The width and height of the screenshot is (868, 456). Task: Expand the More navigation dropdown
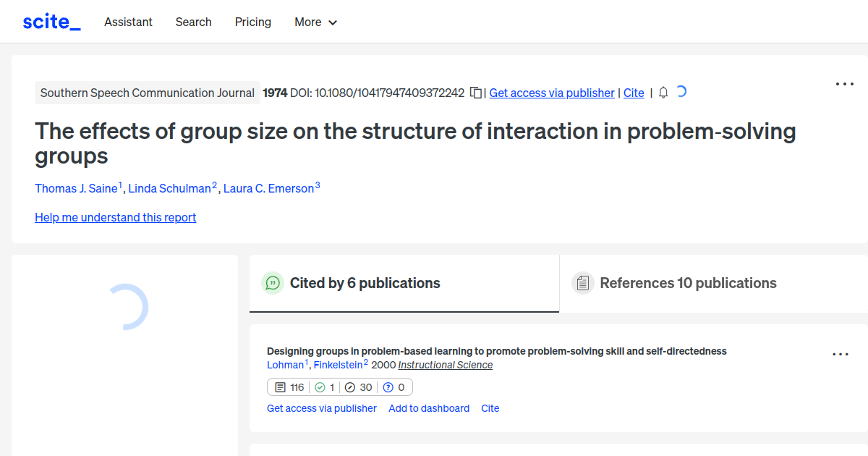pyautogui.click(x=315, y=22)
